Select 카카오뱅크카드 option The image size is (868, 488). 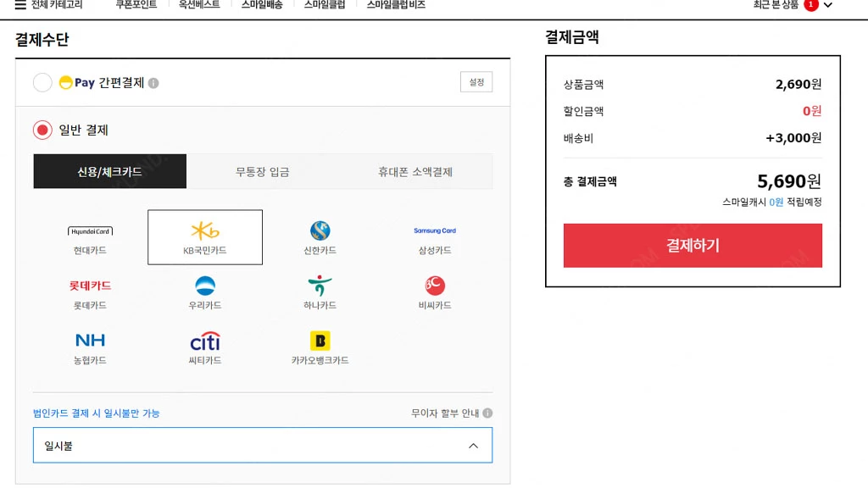pos(320,348)
